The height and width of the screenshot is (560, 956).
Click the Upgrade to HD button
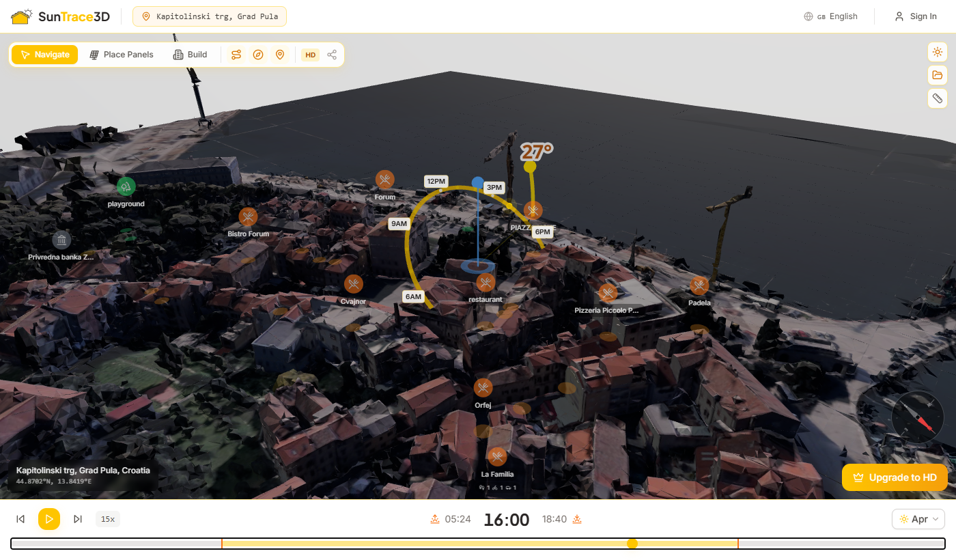895,477
